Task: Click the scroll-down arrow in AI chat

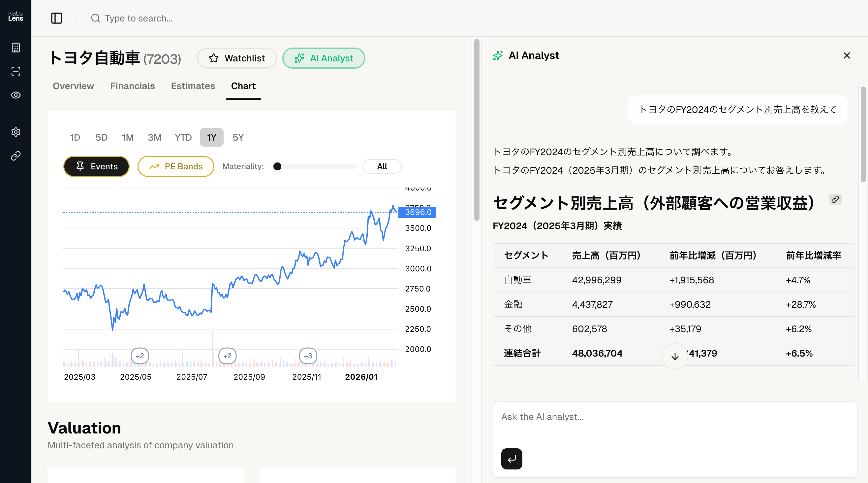Action: (675, 357)
